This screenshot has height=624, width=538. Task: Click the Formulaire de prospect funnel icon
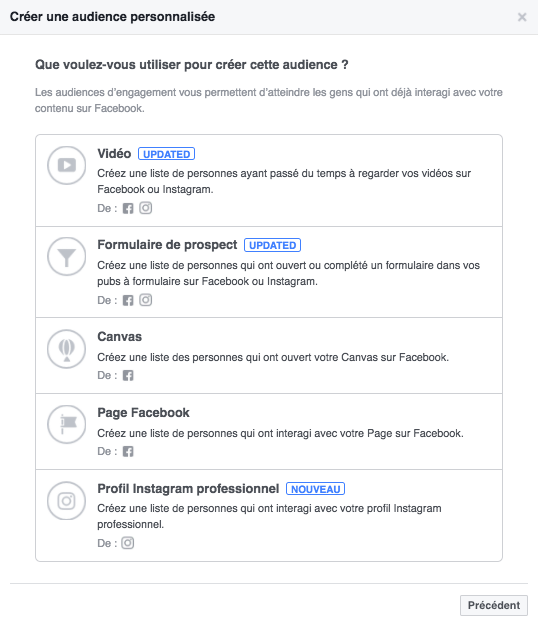point(66,257)
